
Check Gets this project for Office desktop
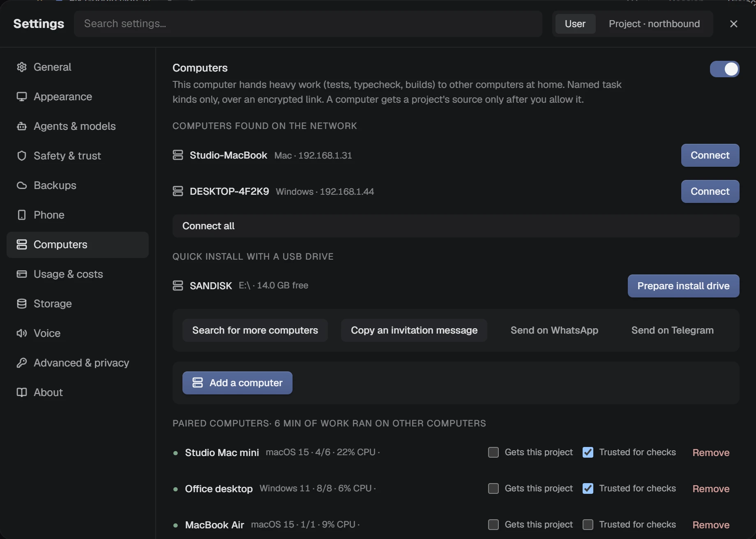tap(493, 488)
